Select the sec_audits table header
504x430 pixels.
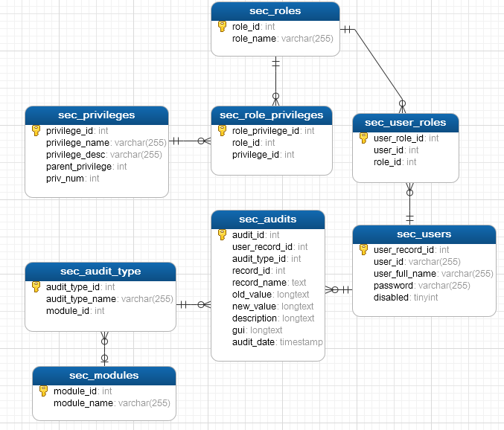tap(268, 219)
